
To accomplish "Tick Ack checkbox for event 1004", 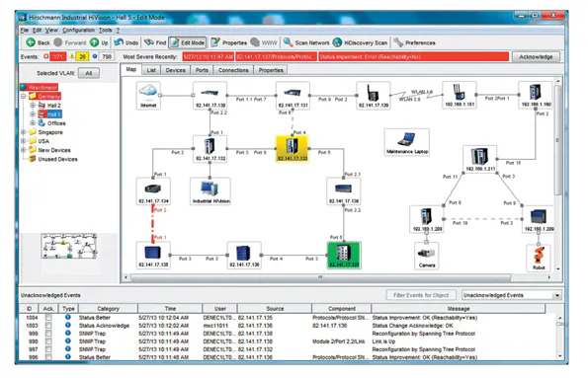I will tap(48, 318).
